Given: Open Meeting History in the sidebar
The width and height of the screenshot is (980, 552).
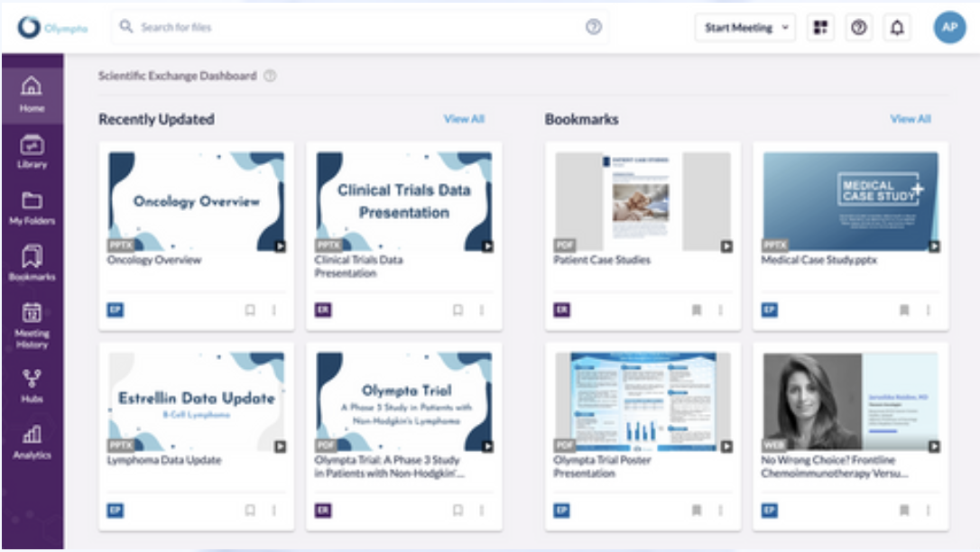Looking at the screenshot, I should [x=32, y=323].
